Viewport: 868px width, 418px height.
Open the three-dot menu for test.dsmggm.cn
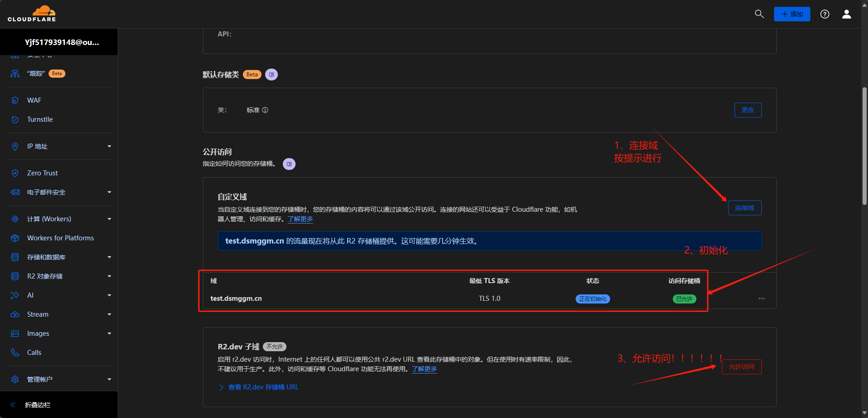click(762, 299)
